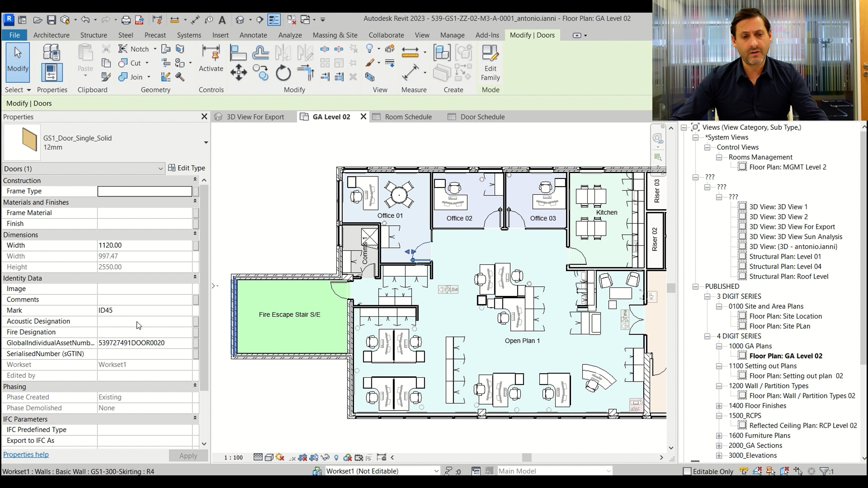
Task: Tick the box next to Reflected Ceiling Plan: RCP Level 02
Action: click(742, 425)
